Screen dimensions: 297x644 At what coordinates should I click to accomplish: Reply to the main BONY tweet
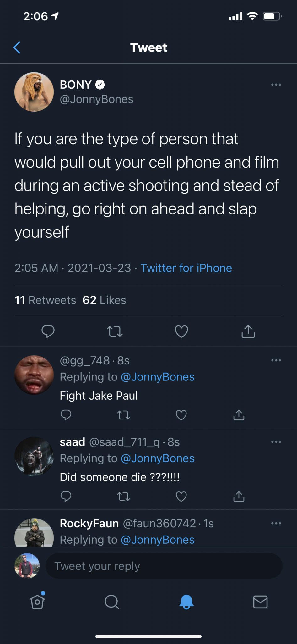click(x=48, y=331)
